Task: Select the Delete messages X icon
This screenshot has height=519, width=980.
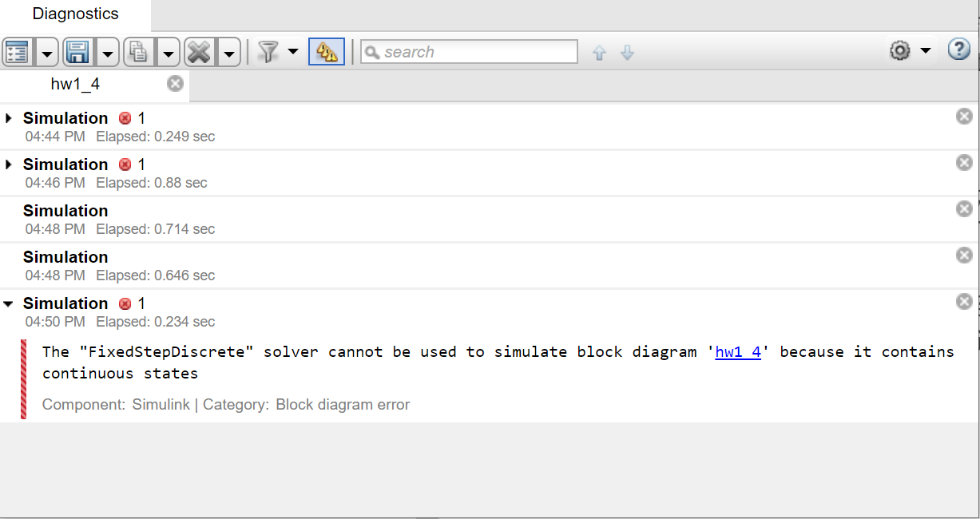Action: [x=199, y=50]
